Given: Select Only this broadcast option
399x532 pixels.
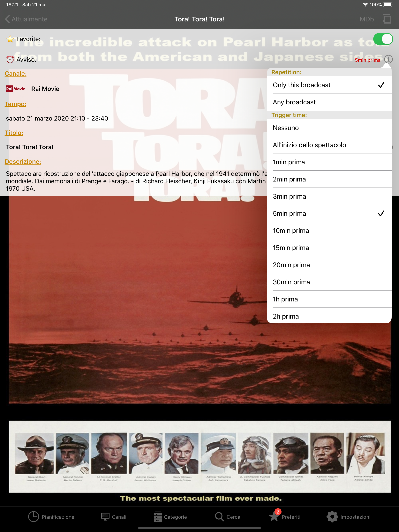Looking at the screenshot, I should [329, 85].
